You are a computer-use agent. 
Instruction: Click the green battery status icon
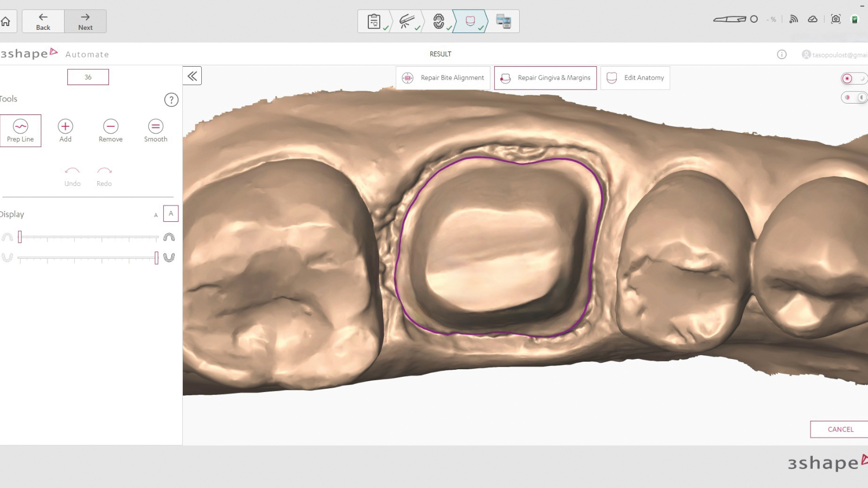coord(854,20)
